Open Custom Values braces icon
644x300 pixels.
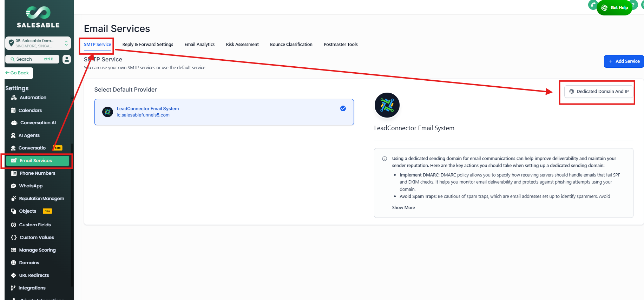tap(14, 238)
